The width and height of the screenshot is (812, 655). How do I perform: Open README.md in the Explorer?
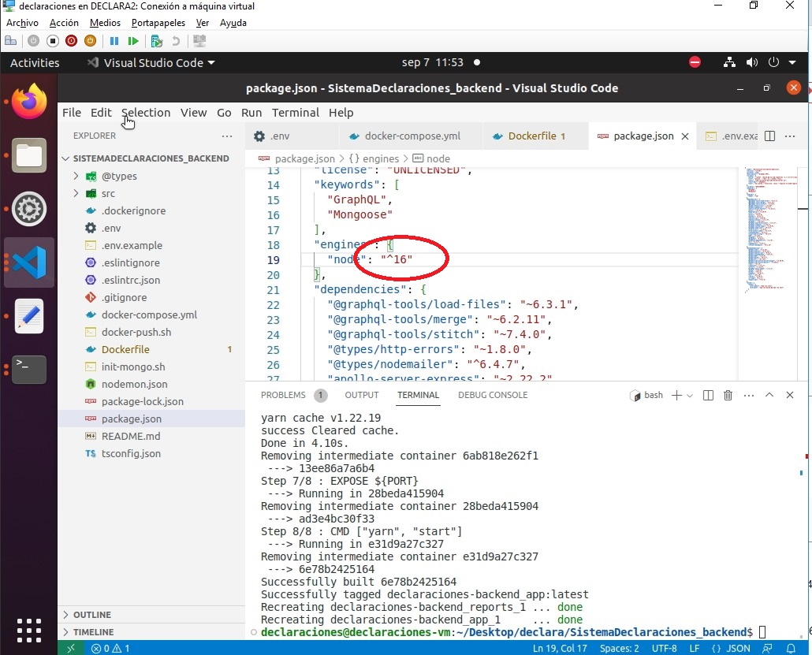click(130, 436)
